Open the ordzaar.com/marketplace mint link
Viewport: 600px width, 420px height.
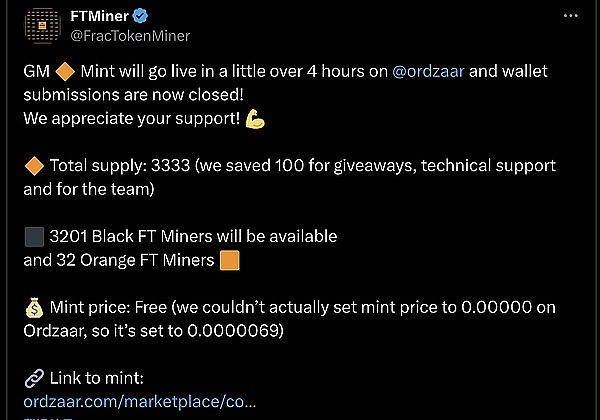click(139, 400)
